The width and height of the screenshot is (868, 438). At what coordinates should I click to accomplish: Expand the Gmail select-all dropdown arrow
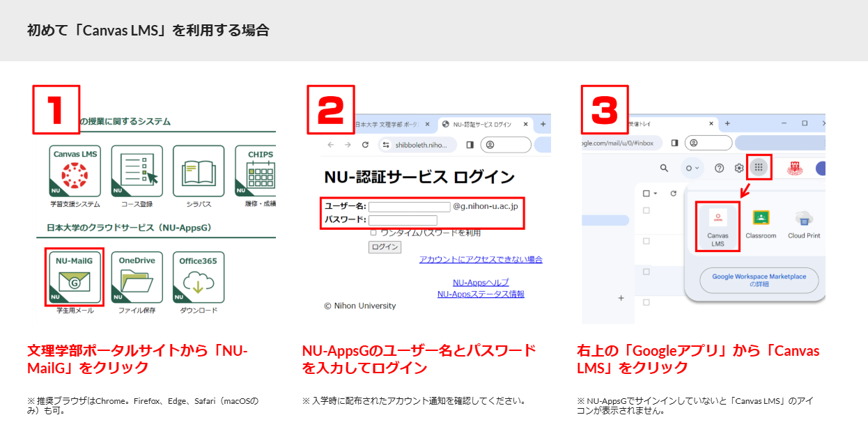pyautogui.click(x=656, y=194)
